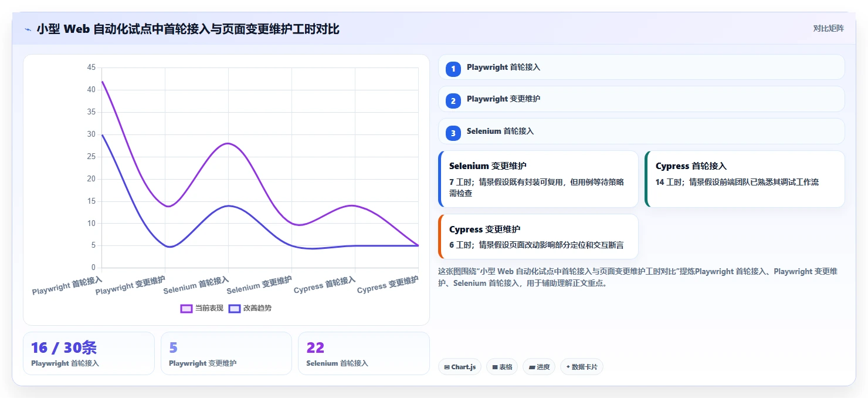Click the Chart.js tag chip
Viewport: 868px width, 398px height.
460,367
